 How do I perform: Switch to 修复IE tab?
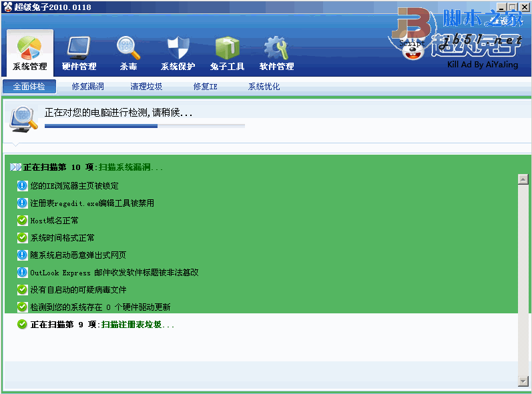click(206, 87)
